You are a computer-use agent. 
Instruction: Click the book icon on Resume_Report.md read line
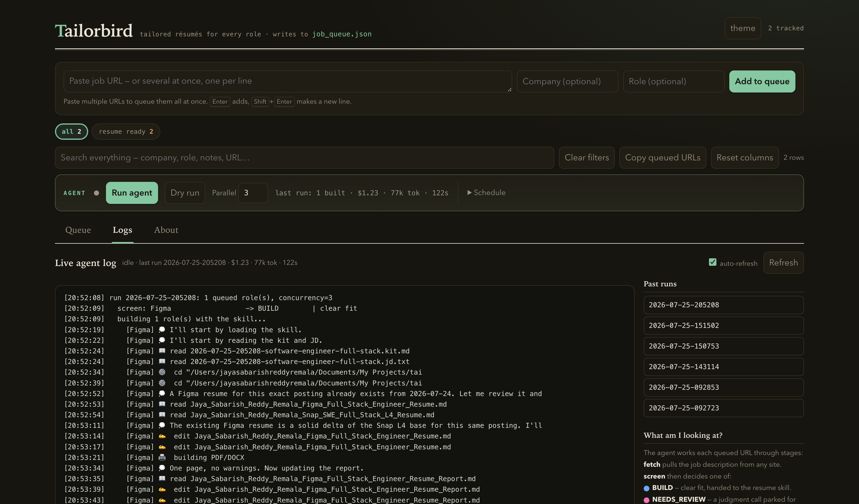[162, 479]
